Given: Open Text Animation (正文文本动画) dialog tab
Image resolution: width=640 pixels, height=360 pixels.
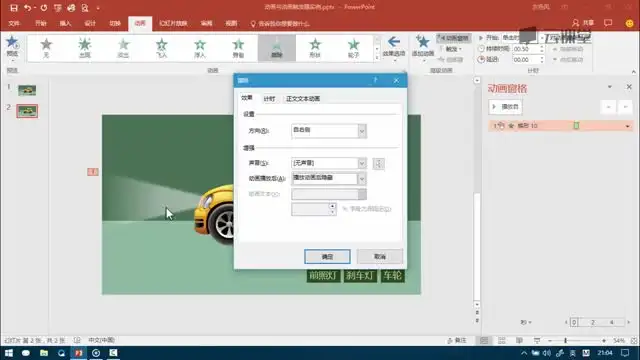Looking at the screenshot, I should pyautogui.click(x=303, y=99).
